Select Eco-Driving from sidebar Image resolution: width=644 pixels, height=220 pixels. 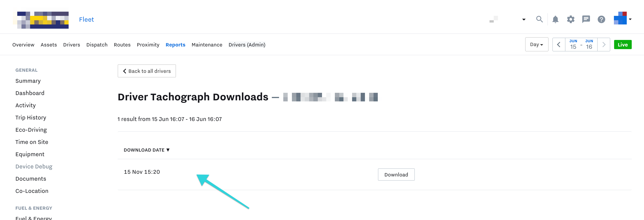[x=31, y=130]
